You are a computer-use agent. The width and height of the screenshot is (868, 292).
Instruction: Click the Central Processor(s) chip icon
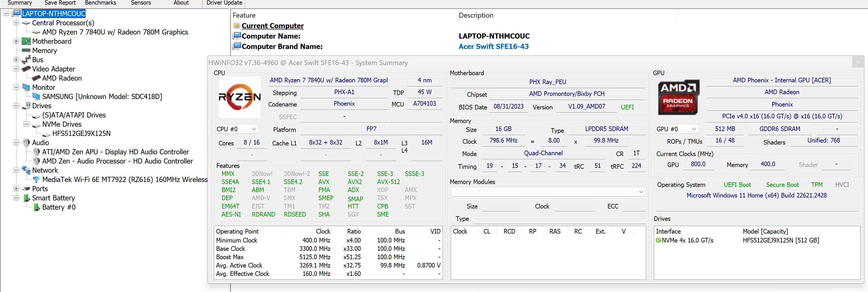(x=26, y=23)
